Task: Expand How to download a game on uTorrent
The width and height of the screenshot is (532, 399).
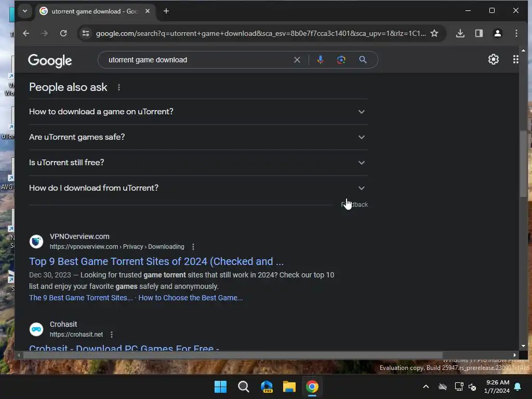Action: 198,112
